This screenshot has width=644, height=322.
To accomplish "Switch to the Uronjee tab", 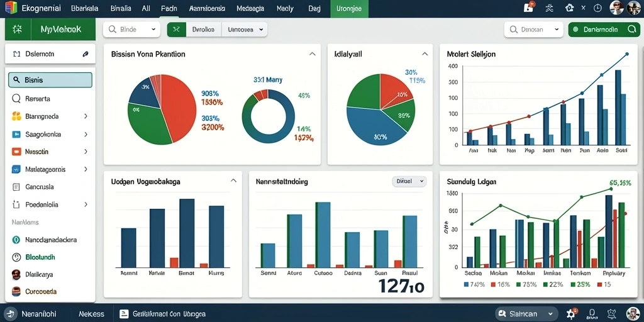I will (x=349, y=9).
